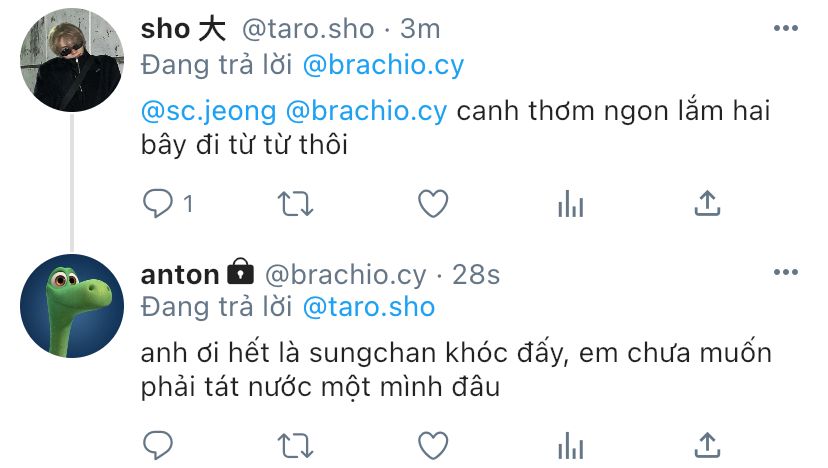
Task: Open the more options menu on sho's tweet
Action: pos(785,28)
